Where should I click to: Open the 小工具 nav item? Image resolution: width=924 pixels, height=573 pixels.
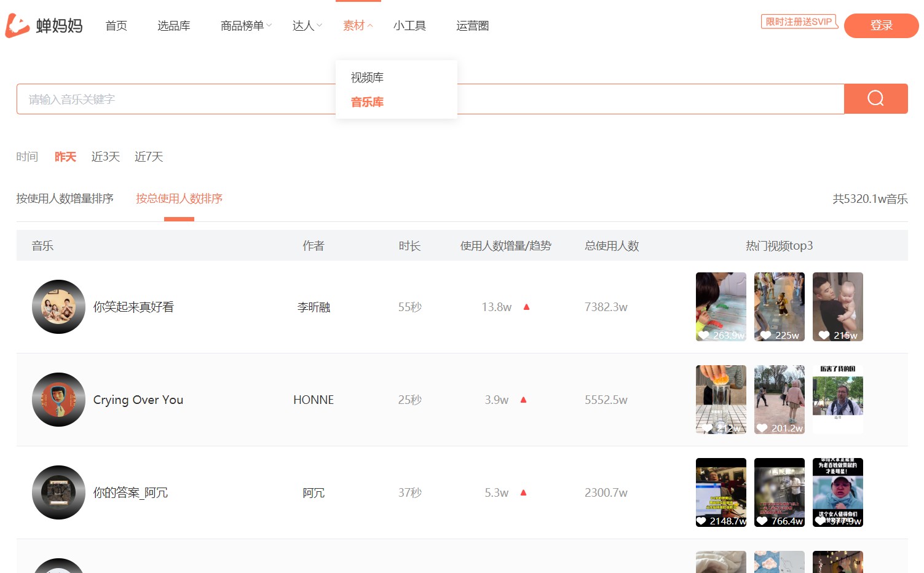point(409,25)
